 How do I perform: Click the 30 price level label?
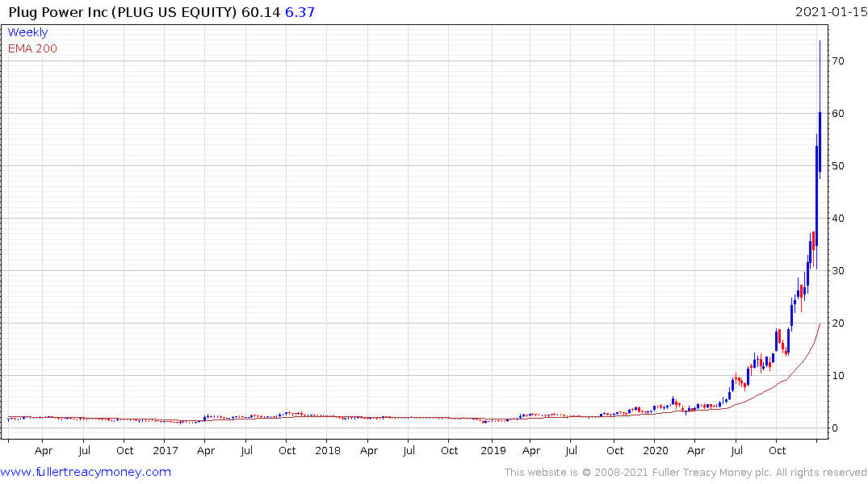coord(839,271)
